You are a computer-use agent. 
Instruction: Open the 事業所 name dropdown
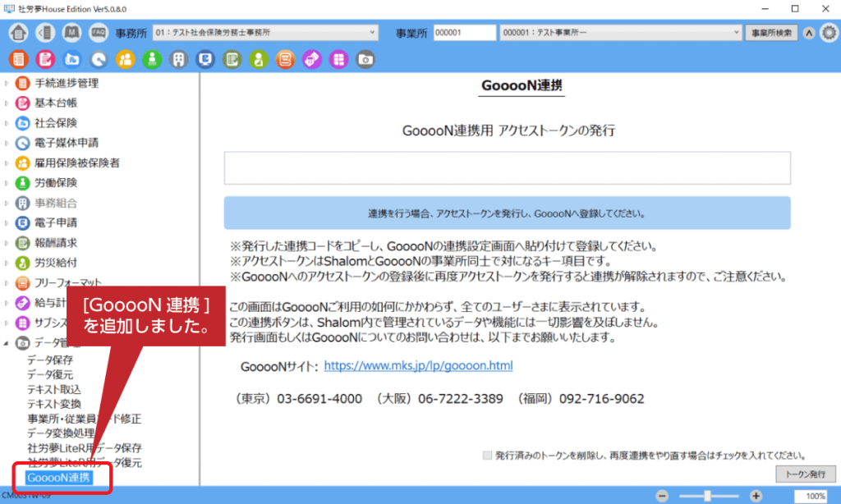[621, 33]
